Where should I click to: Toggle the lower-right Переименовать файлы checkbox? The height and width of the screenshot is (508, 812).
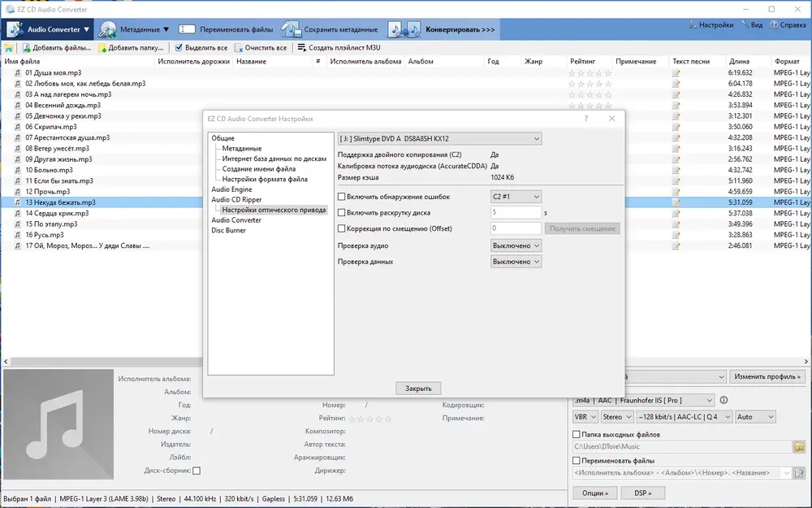576,460
